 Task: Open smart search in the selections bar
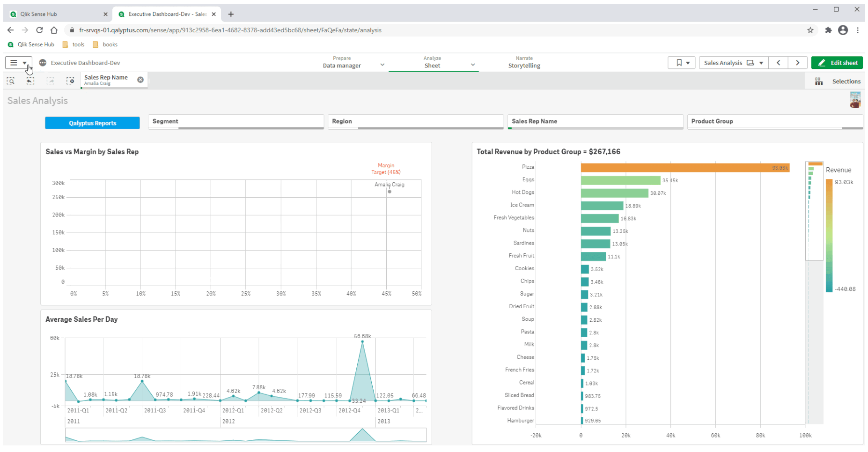(10, 81)
